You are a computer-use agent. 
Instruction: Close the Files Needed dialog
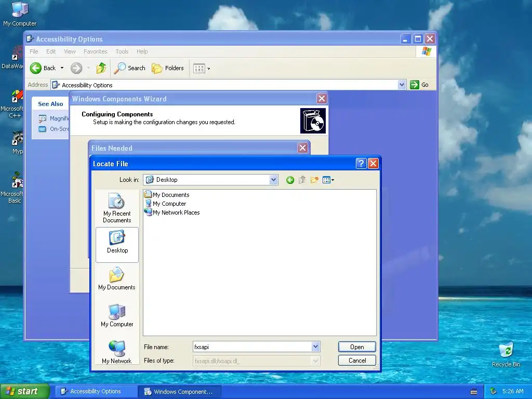pyautogui.click(x=303, y=148)
